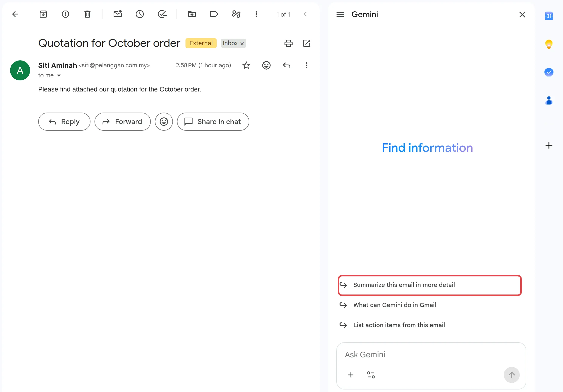Open the email in a new window
The width and height of the screenshot is (563, 392).
click(x=307, y=43)
